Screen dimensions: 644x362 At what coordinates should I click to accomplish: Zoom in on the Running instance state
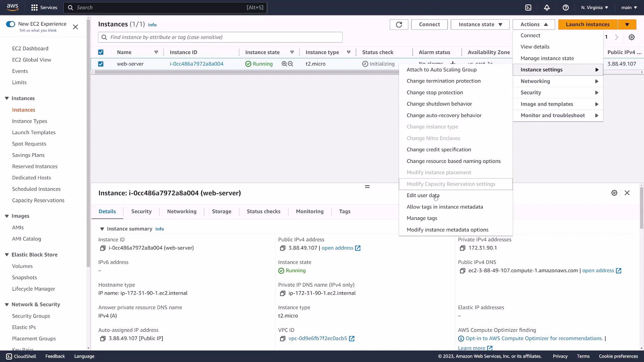click(285, 64)
